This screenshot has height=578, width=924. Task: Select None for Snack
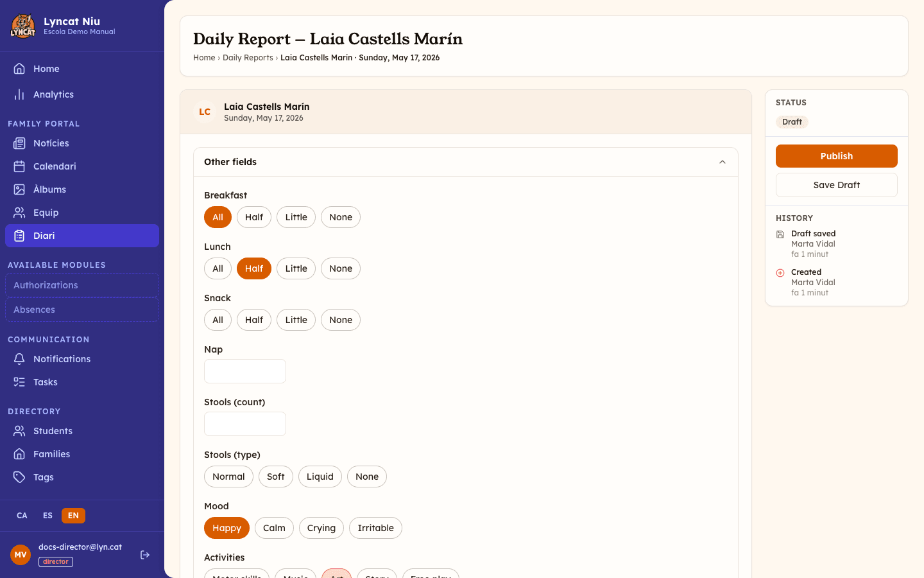tap(341, 320)
